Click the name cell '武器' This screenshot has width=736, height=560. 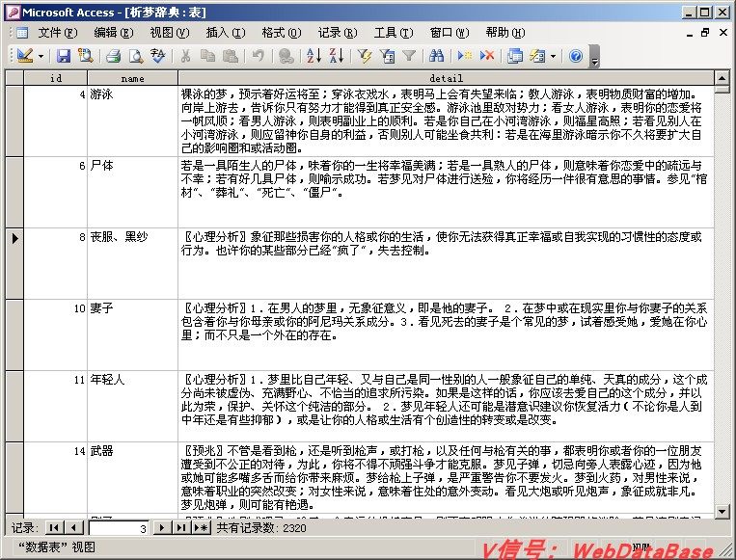pos(132,477)
